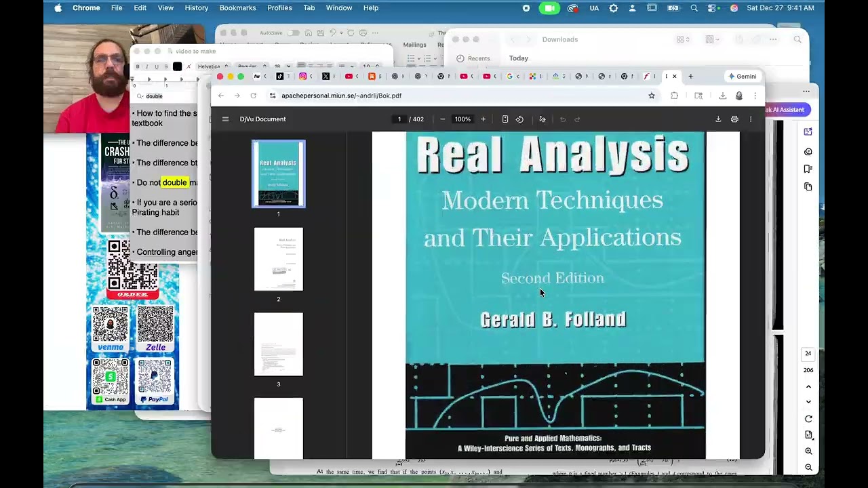Switch to the Mailings tab in Word
Screen dimensions: 868x488
(414, 45)
